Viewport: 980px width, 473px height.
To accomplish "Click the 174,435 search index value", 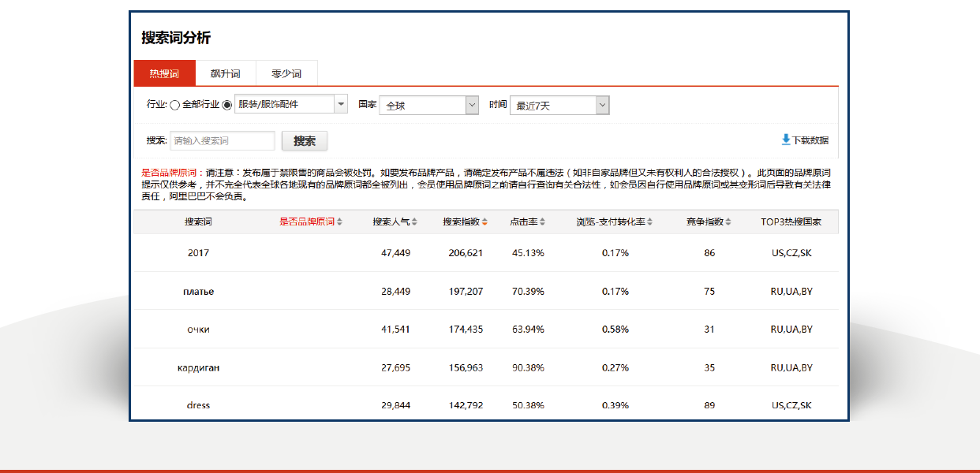I will point(466,330).
